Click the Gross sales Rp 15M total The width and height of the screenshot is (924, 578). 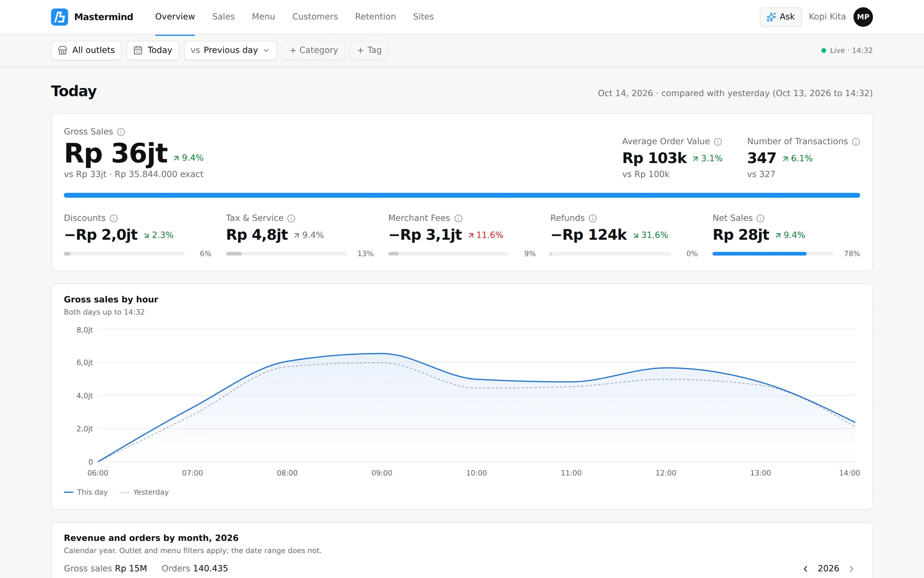pos(105,569)
